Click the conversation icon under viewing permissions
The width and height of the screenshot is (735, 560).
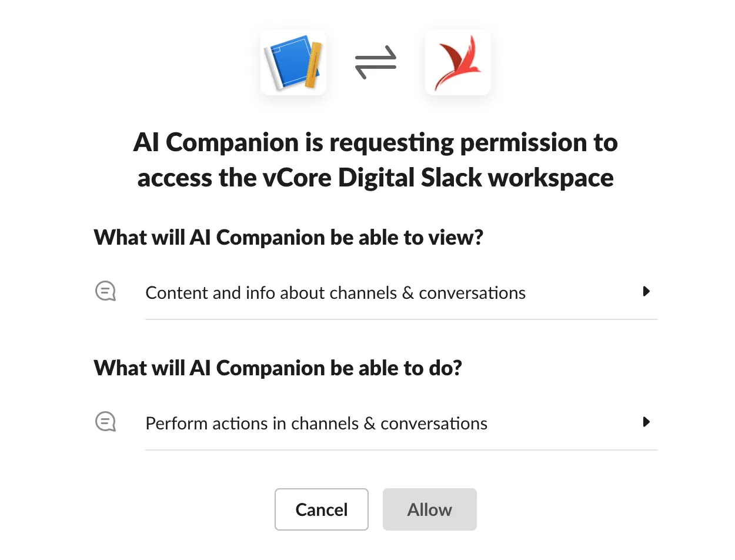tap(105, 291)
